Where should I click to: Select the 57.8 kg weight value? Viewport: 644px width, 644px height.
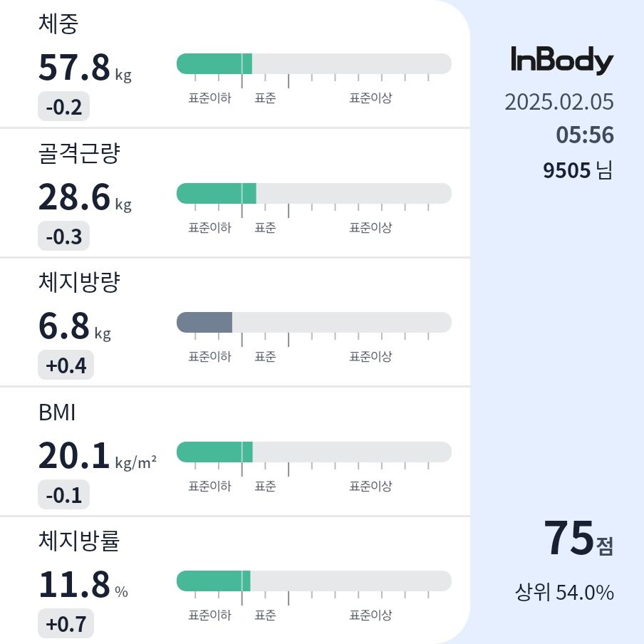pyautogui.click(x=85, y=68)
